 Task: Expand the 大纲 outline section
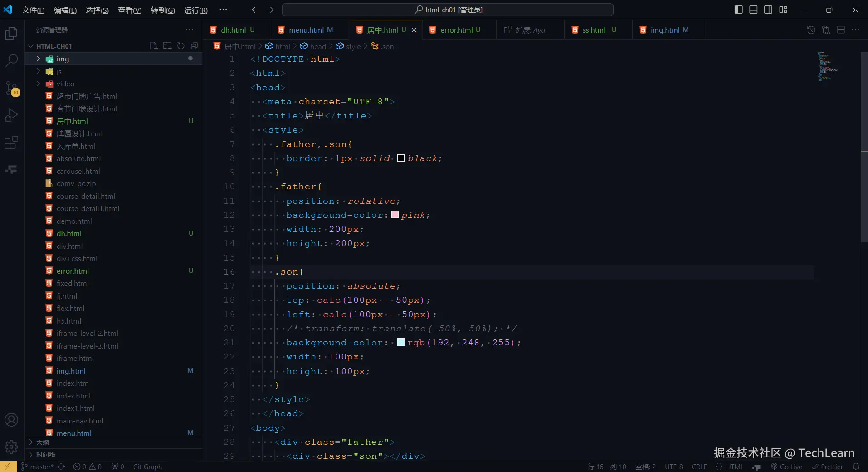coord(113,442)
